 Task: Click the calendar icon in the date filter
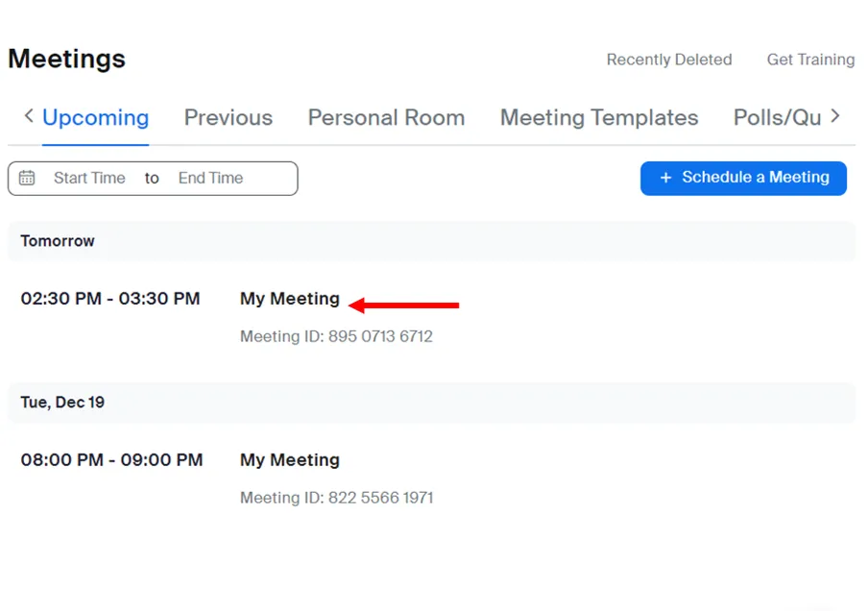pyautogui.click(x=27, y=178)
